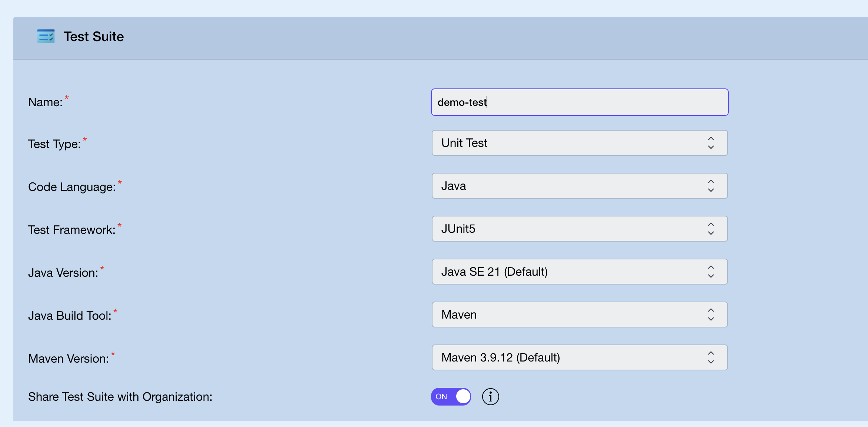The image size is (868, 427).
Task: Open the Java Version dropdown showing Java SE 21
Action: 579,272
